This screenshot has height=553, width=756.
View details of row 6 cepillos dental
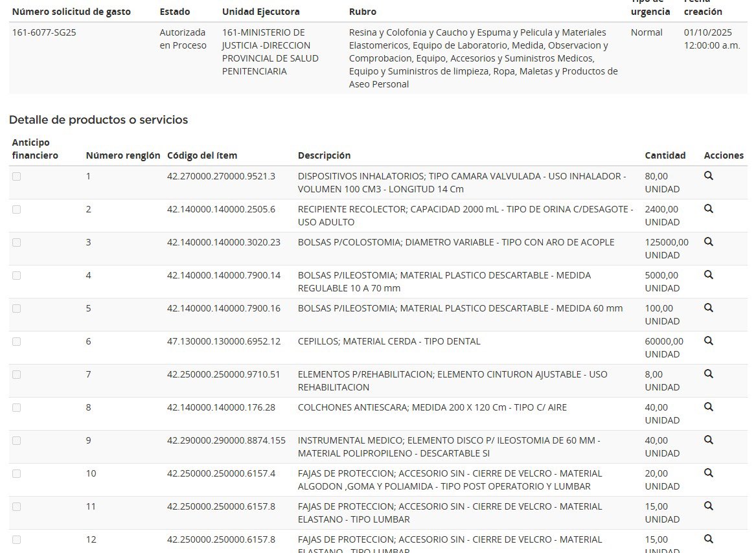[708, 341]
